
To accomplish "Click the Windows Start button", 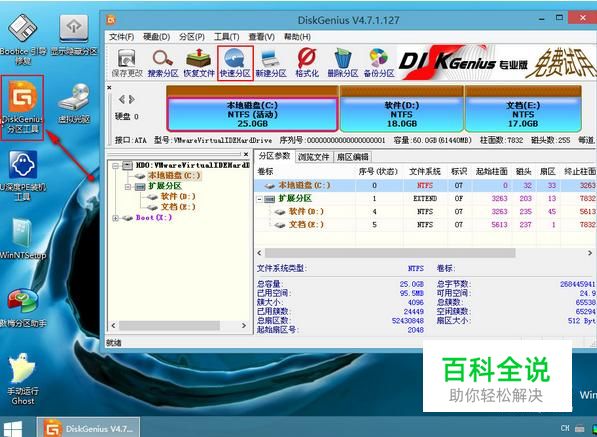I will 13,428.
